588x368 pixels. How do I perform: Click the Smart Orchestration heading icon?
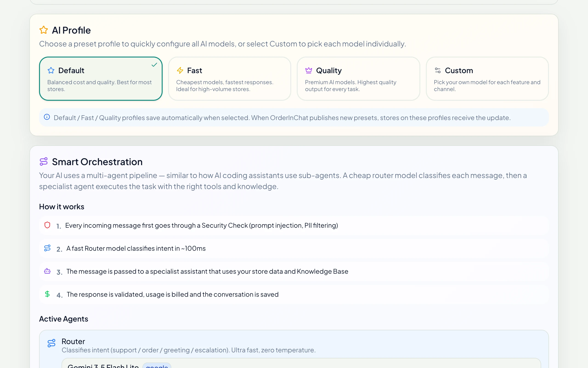coord(44,162)
